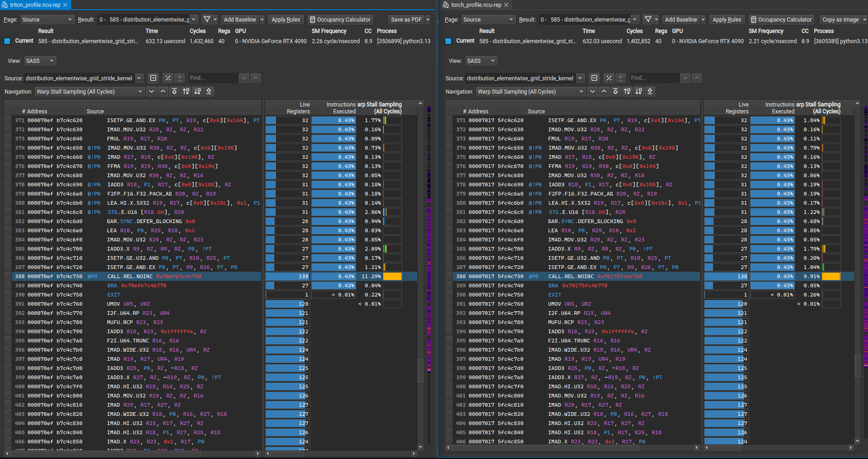This screenshot has width=868, height=459.
Task: Click the up chevron beside left Navigation dropdown
Action: pyautogui.click(x=163, y=91)
